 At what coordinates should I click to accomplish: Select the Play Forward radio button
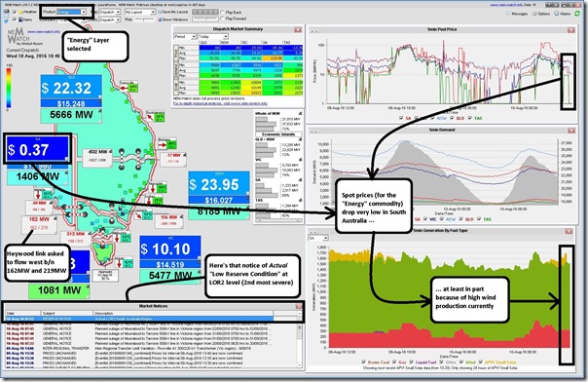222,19
